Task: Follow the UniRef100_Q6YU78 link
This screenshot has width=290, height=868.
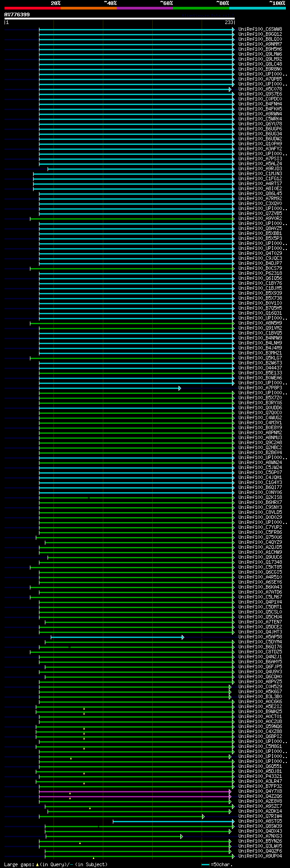Action: [x=260, y=124]
